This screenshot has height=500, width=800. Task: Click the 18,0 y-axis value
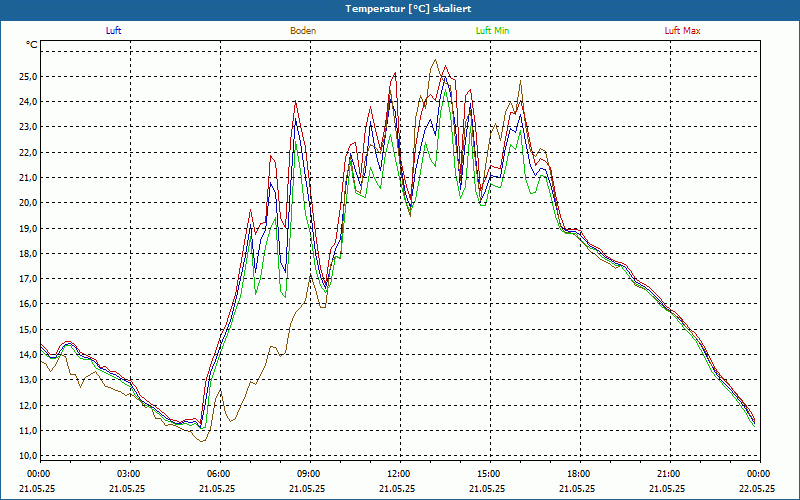click(x=28, y=254)
